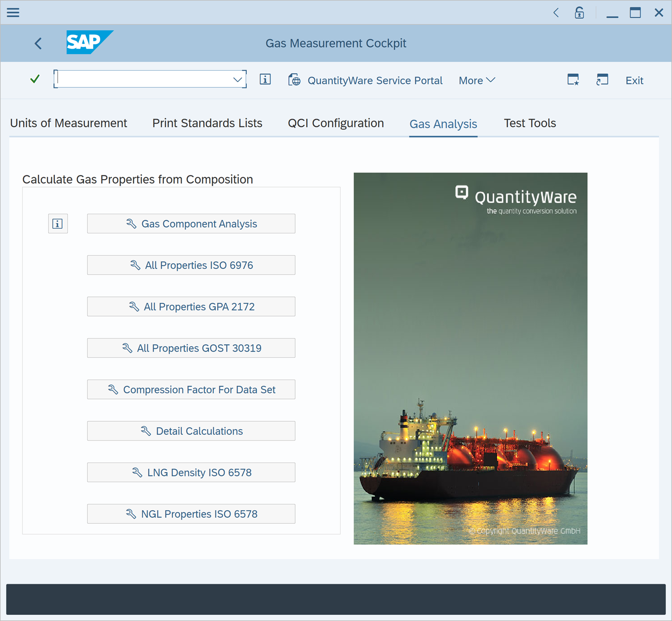Image resolution: width=672 pixels, height=621 pixels.
Task: Launch Compression Factor For Data Set
Action: coord(191,389)
